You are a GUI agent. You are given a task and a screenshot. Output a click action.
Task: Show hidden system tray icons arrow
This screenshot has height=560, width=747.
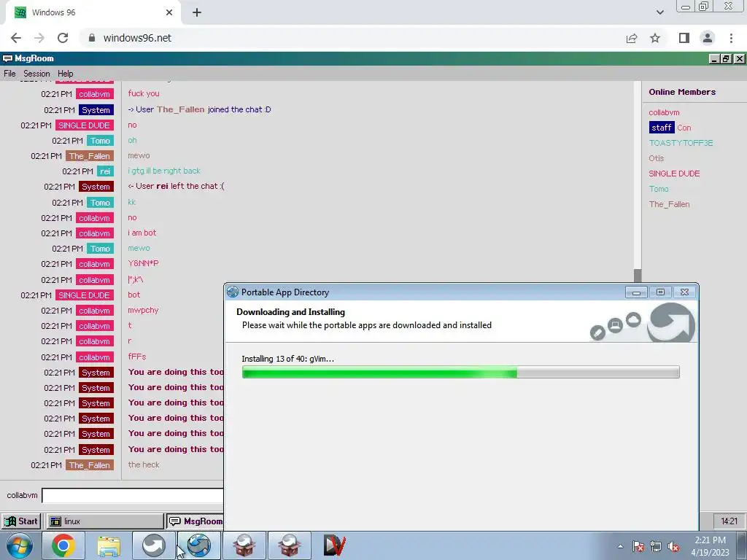620,546
